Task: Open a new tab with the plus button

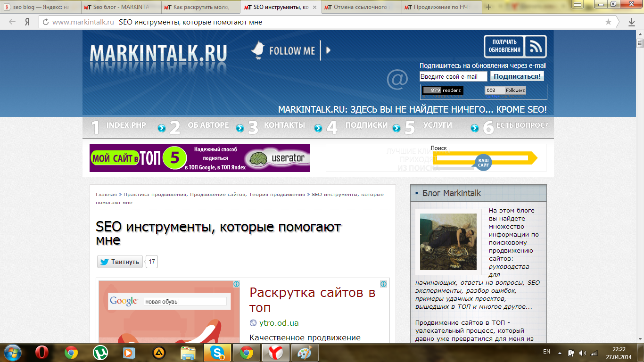Action: (488, 7)
